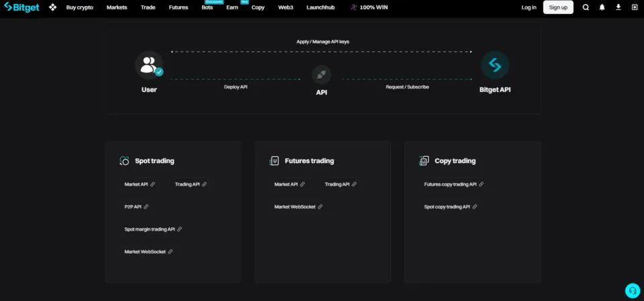The width and height of the screenshot is (644, 301).
Task: Click the Discounts badge above Bots
Action: 214,2
